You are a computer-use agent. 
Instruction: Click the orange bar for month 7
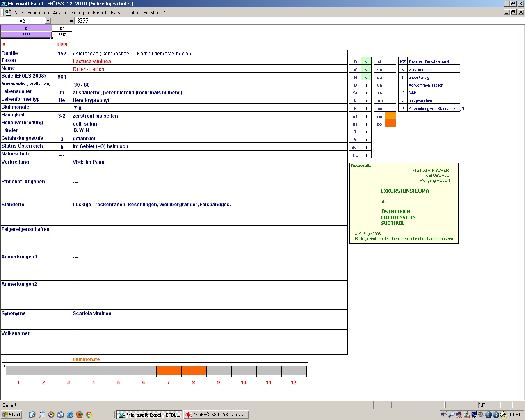pyautogui.click(x=169, y=370)
